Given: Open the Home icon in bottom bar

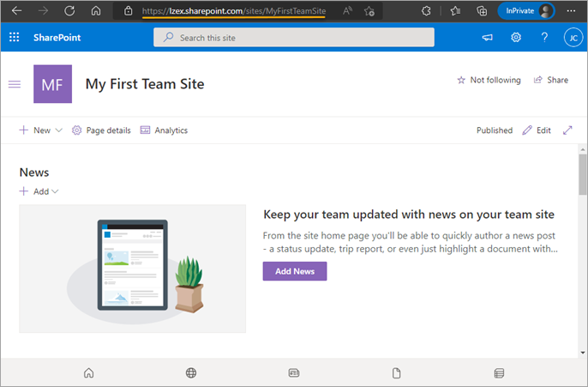Looking at the screenshot, I should [89, 372].
